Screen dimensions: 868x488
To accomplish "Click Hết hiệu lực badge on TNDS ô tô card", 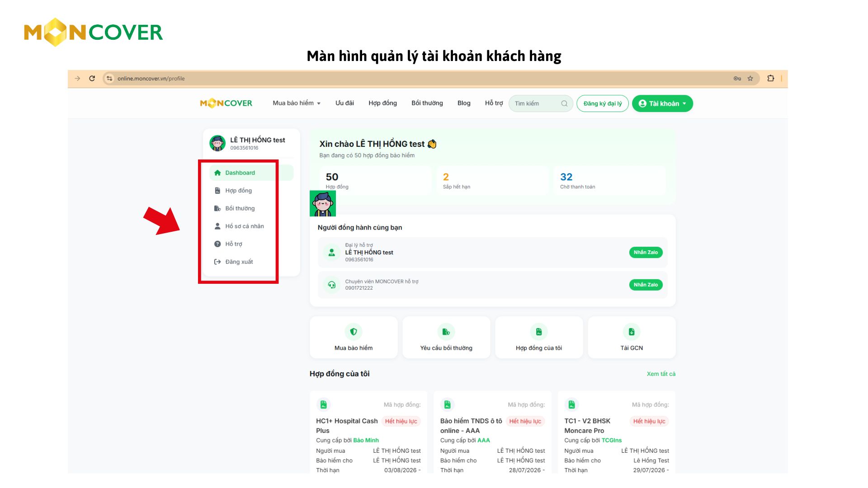I will pyautogui.click(x=525, y=421).
